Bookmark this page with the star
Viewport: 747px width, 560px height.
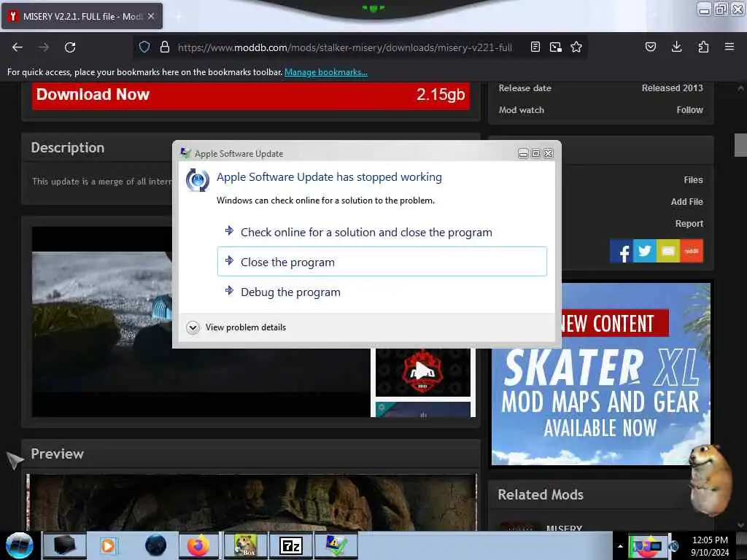(576, 47)
